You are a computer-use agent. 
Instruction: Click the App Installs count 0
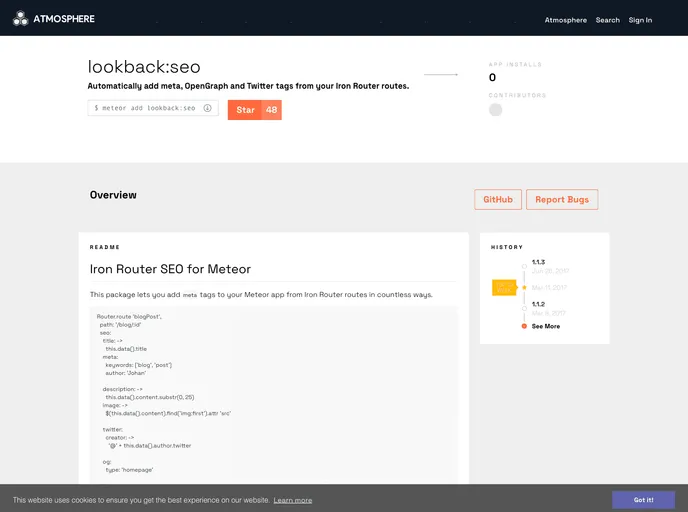(x=492, y=77)
